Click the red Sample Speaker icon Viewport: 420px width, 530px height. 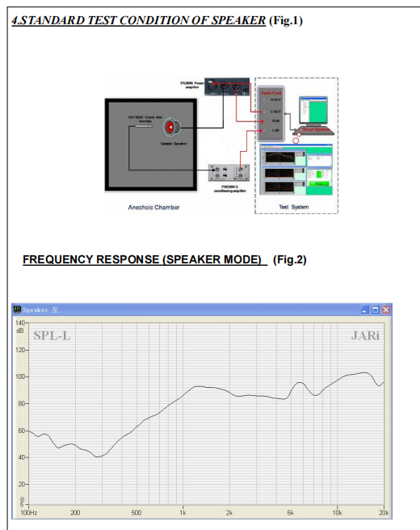(172, 127)
